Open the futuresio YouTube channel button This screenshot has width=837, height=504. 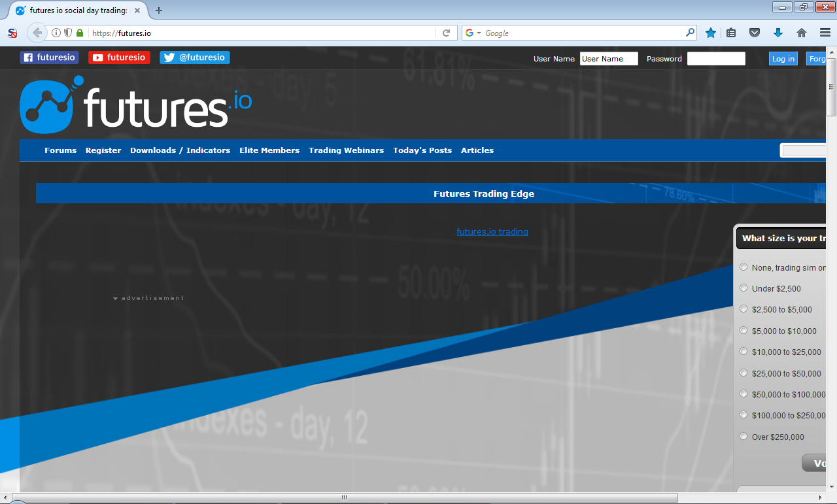[x=119, y=58]
